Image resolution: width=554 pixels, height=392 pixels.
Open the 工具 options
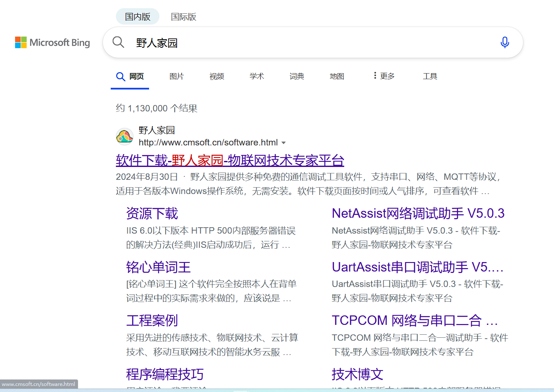(x=430, y=77)
